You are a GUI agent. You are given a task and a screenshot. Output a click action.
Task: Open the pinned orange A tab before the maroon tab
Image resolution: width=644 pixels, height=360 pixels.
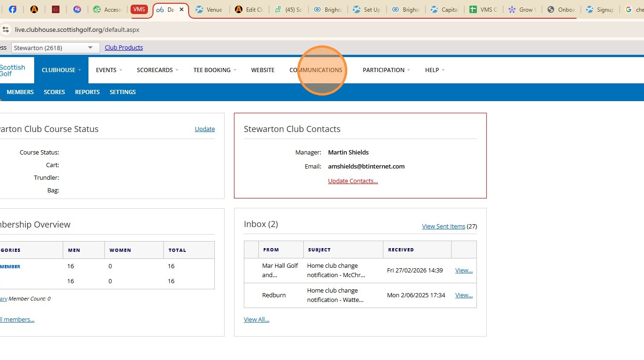[34, 9]
